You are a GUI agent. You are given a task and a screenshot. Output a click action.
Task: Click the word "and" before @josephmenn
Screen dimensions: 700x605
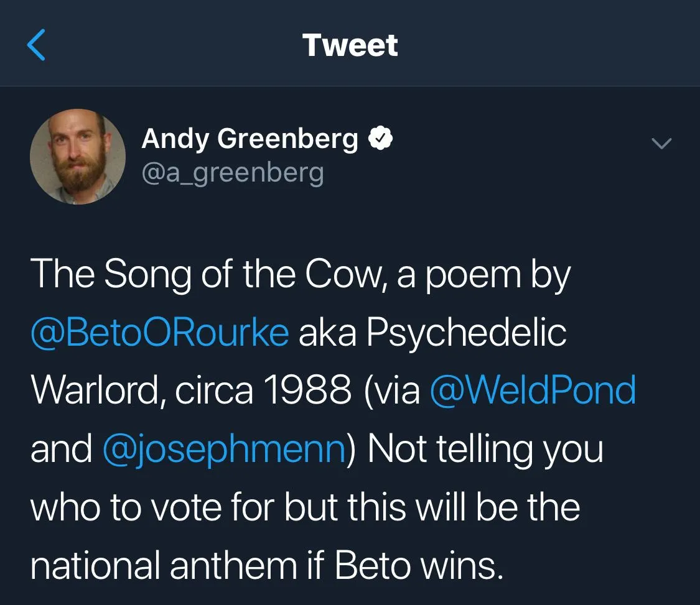pos(61,448)
